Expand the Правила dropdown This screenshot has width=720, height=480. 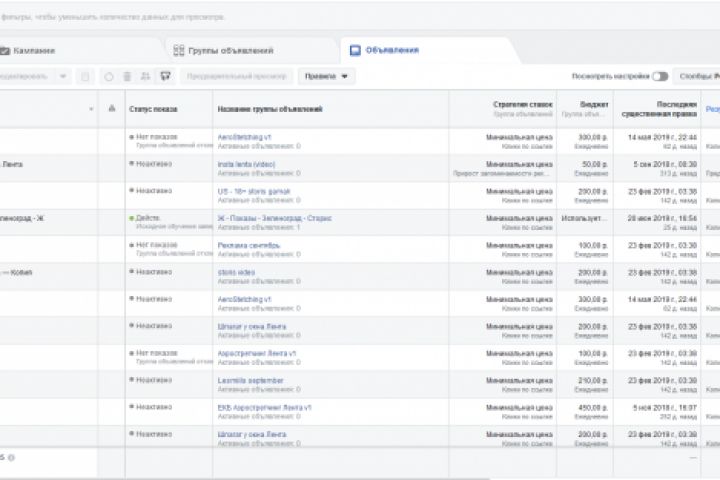coord(328,76)
